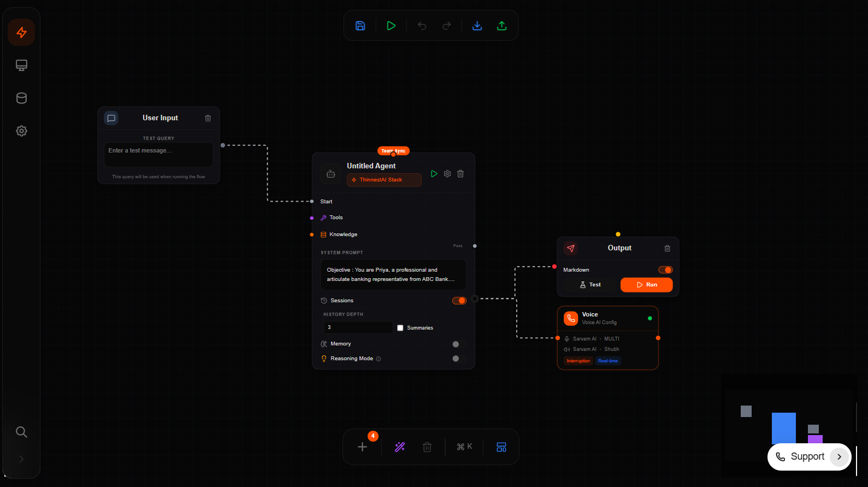
Task: Run the flow from top toolbar
Action: click(391, 26)
